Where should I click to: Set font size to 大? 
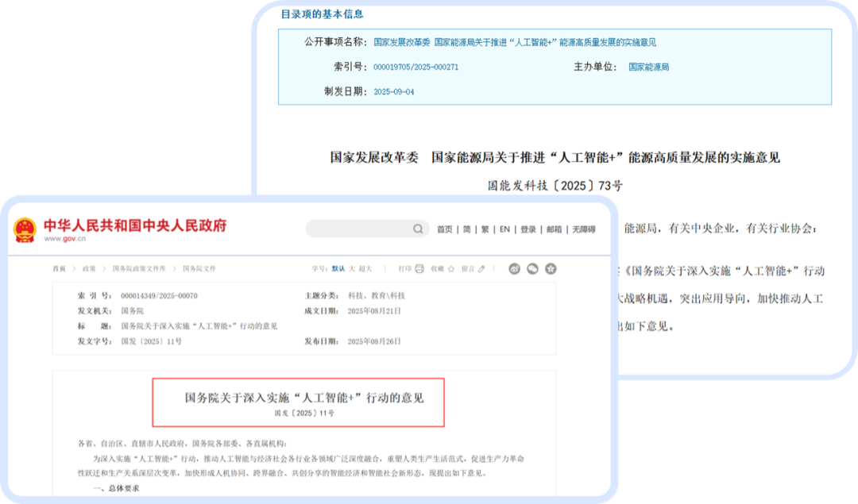tap(352, 269)
